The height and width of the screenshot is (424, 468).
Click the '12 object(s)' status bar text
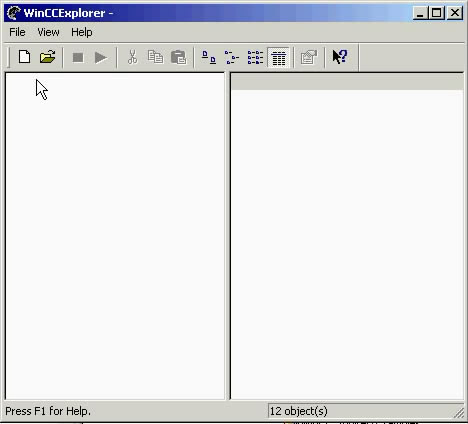[x=298, y=411]
